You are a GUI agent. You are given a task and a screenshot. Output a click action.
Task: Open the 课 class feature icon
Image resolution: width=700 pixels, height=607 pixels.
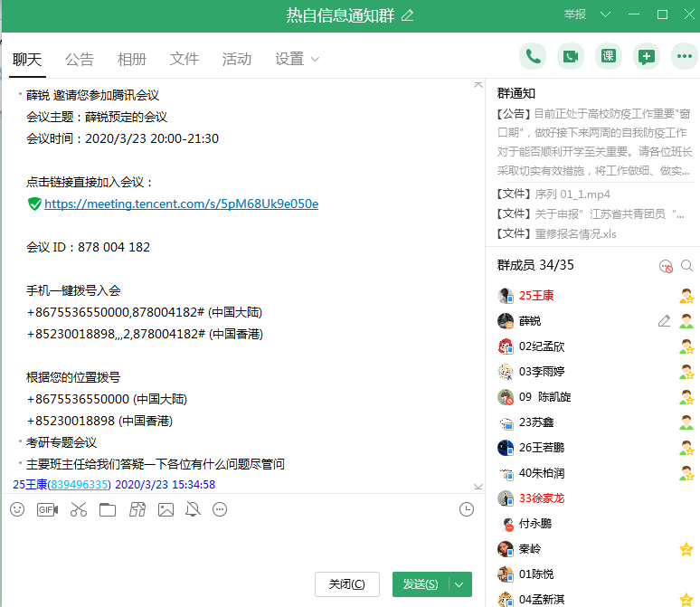[609, 56]
